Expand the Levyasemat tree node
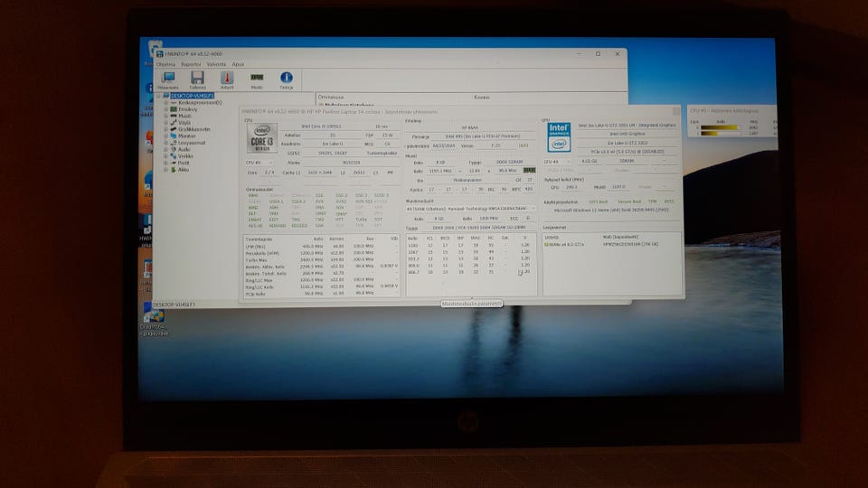This screenshot has width=868, height=488. (165, 143)
